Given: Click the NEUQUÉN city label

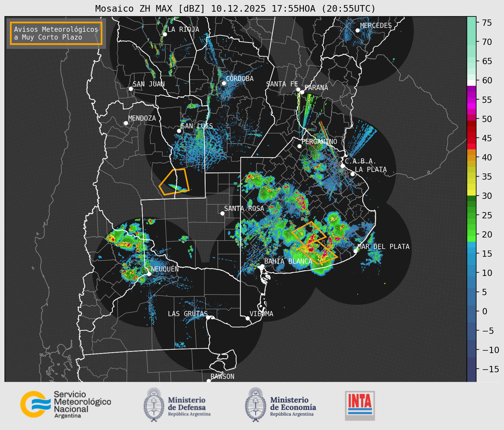Looking at the screenshot, I should click(165, 269).
